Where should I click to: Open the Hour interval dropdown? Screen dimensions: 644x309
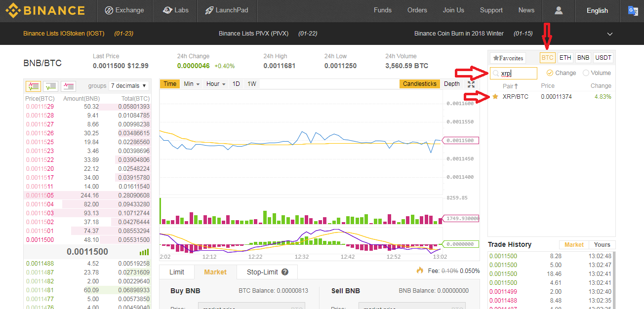click(x=216, y=84)
